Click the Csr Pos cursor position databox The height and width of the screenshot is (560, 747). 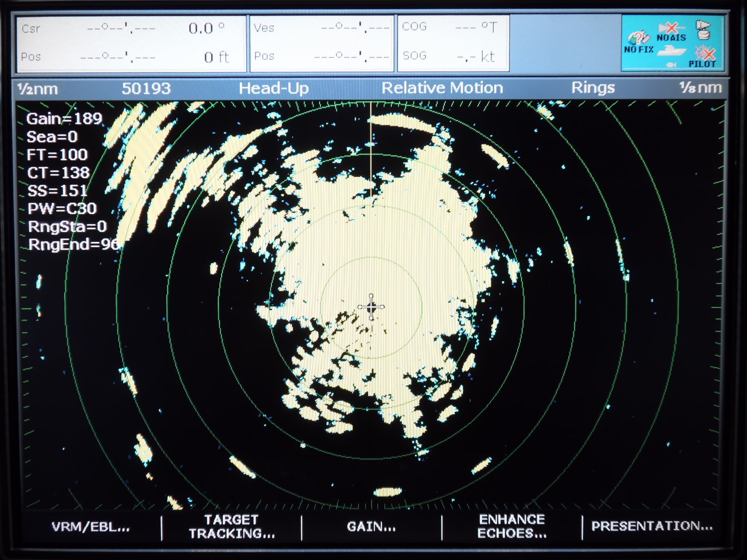coord(131,43)
